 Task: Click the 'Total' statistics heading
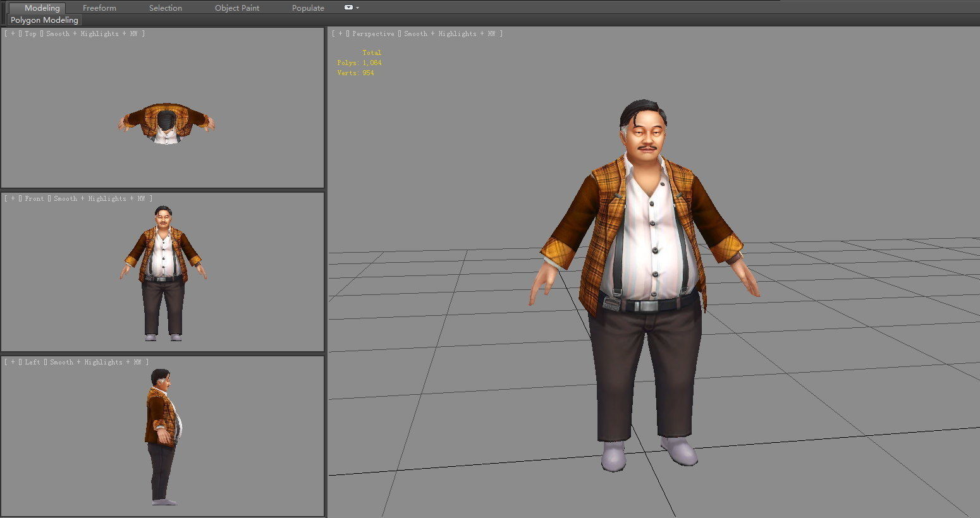pos(372,53)
